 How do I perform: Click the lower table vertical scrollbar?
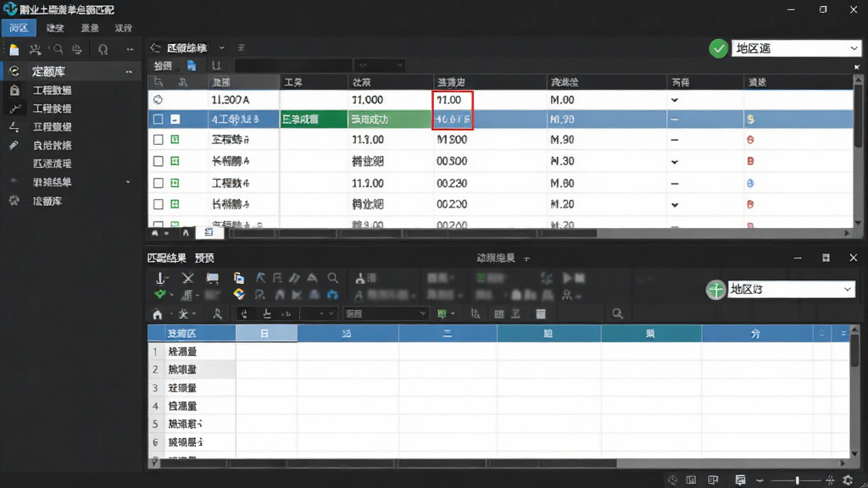pos(854,393)
